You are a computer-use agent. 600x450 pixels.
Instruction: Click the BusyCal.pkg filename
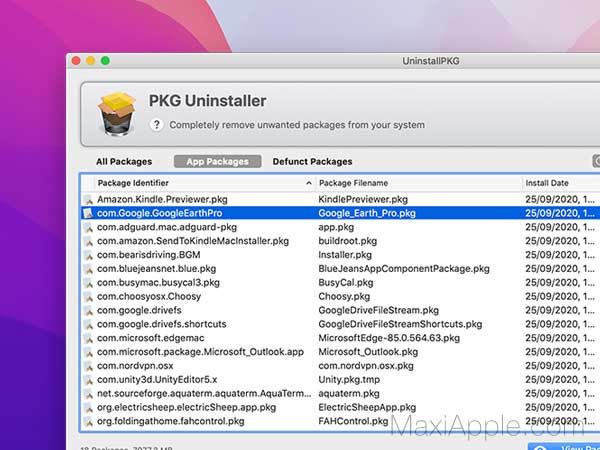pos(346,283)
